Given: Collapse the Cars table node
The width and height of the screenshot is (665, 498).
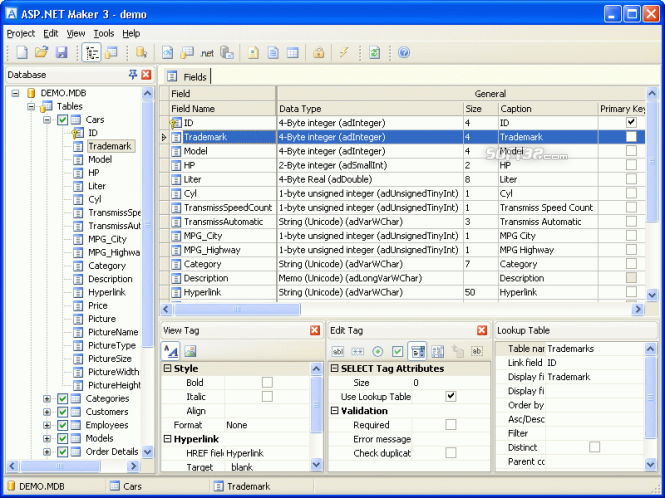Looking at the screenshot, I should tap(47, 120).
